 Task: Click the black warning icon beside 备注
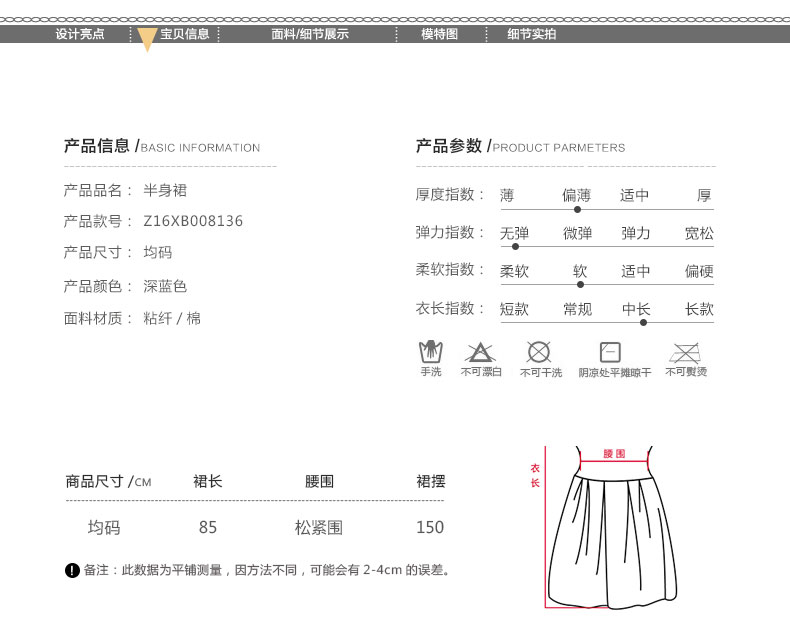(72, 571)
